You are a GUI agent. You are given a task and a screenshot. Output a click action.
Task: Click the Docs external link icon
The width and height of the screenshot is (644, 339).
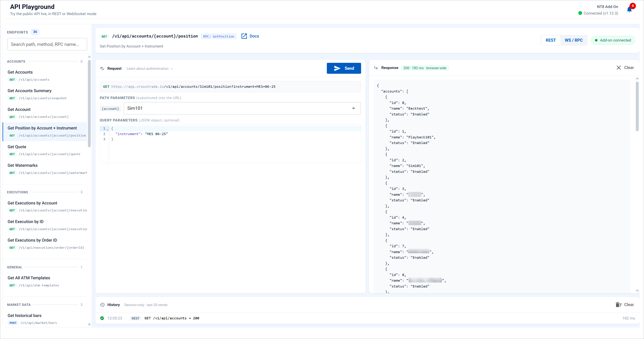pyautogui.click(x=244, y=36)
